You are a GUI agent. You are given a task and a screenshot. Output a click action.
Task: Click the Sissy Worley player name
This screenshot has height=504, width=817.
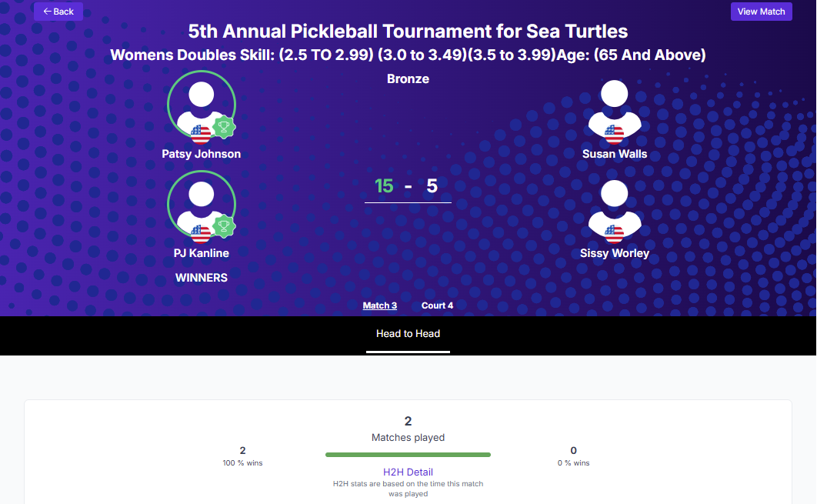click(x=614, y=253)
